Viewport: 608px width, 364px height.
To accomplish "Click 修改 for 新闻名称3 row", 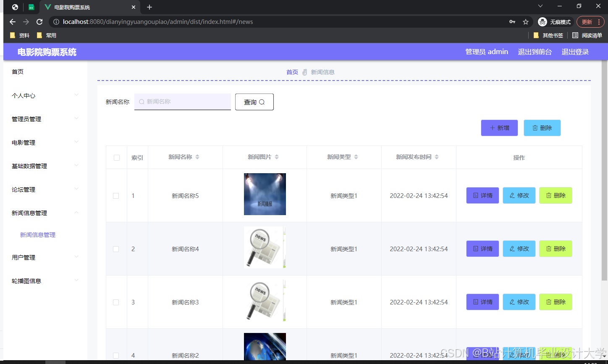I will coord(519,302).
